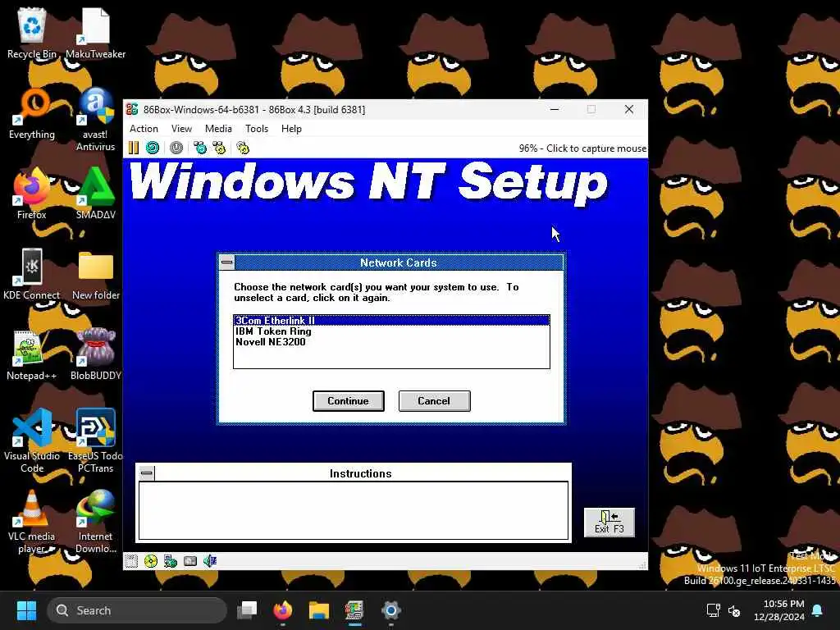Viewport: 840px width, 630px height.
Task: Select the BlobBUDDY desktop icon
Action: pyautogui.click(x=95, y=354)
